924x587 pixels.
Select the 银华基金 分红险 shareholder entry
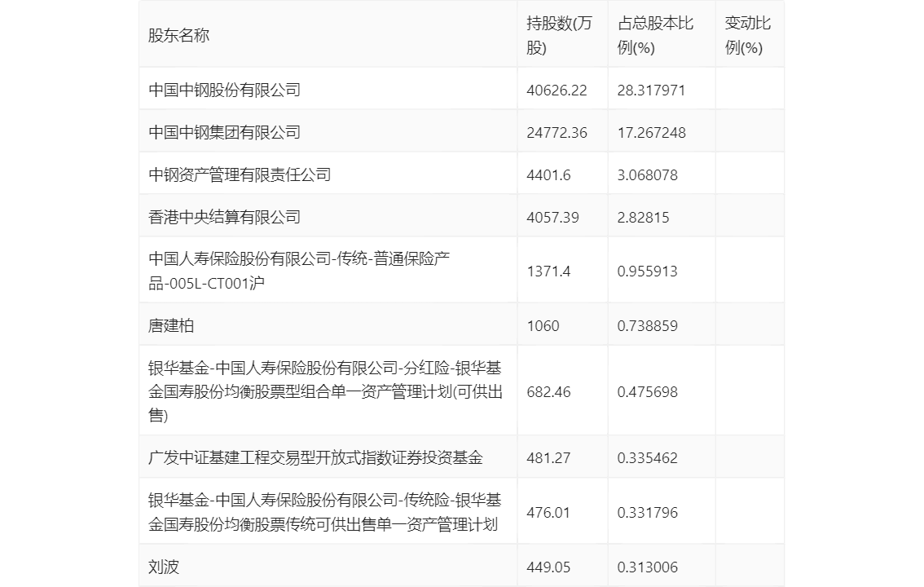coord(325,391)
